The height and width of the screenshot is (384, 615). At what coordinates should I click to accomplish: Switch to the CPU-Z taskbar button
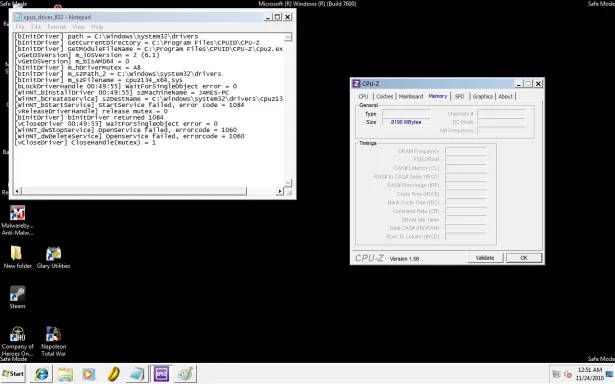coord(161,374)
